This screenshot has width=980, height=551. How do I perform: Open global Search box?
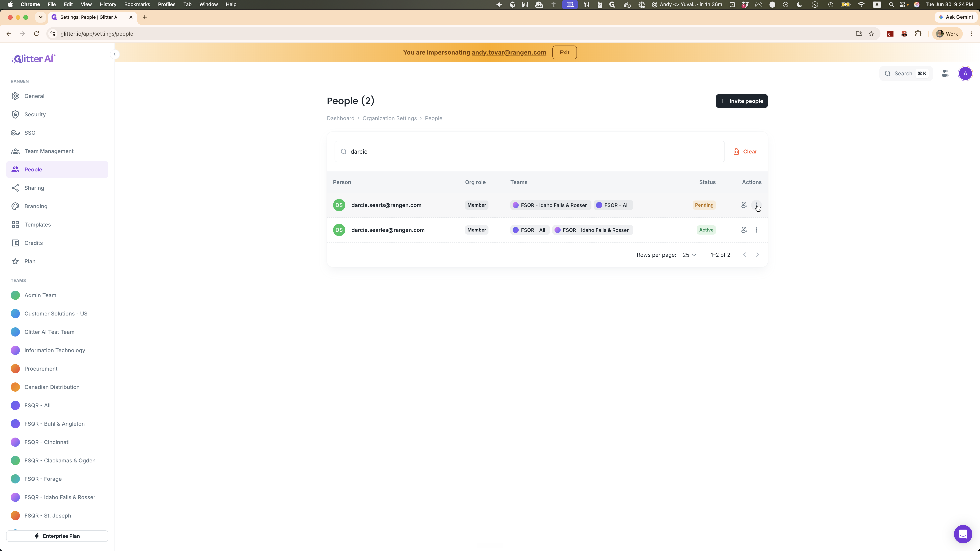click(x=906, y=73)
